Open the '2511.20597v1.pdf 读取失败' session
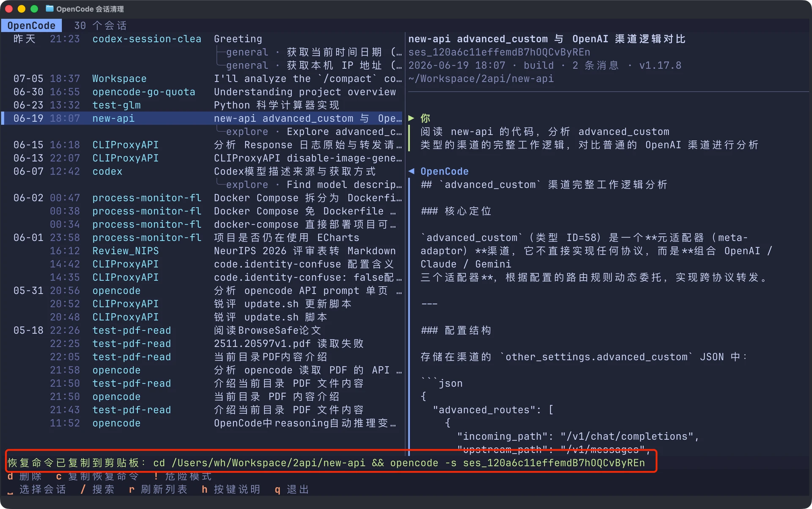 [x=202, y=344]
